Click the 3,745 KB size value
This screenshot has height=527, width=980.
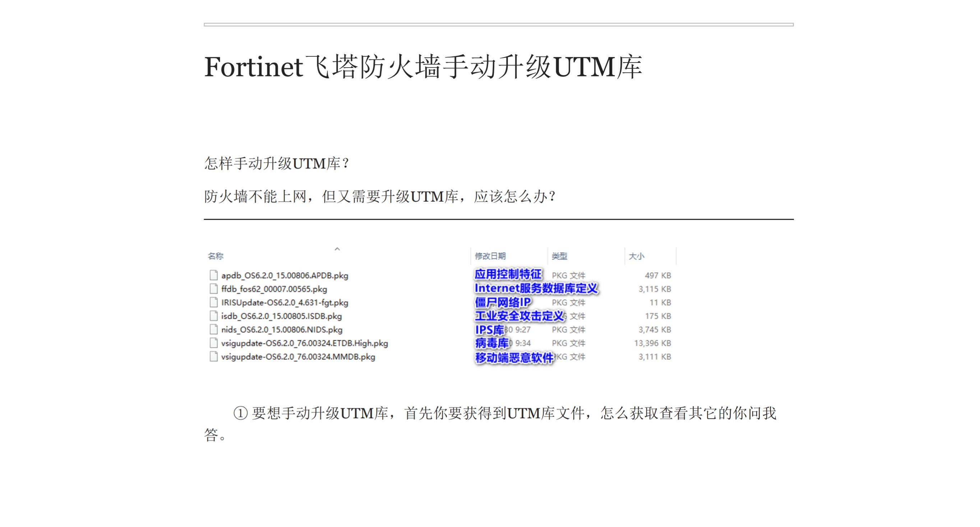(x=655, y=330)
